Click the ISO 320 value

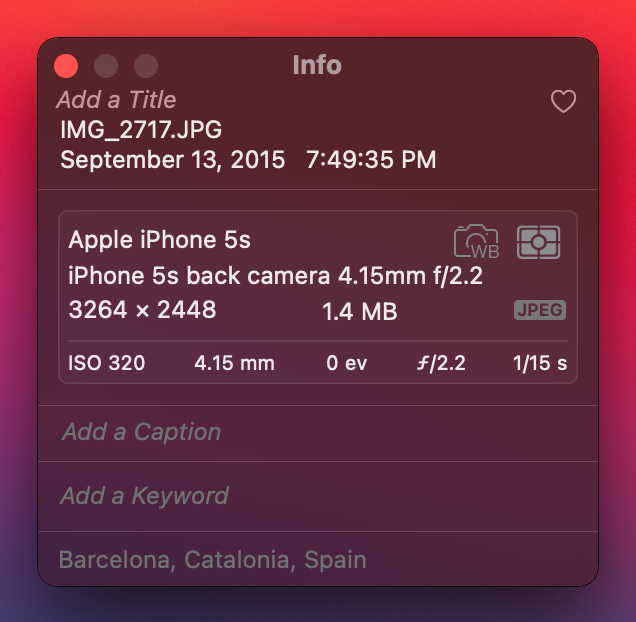click(107, 363)
